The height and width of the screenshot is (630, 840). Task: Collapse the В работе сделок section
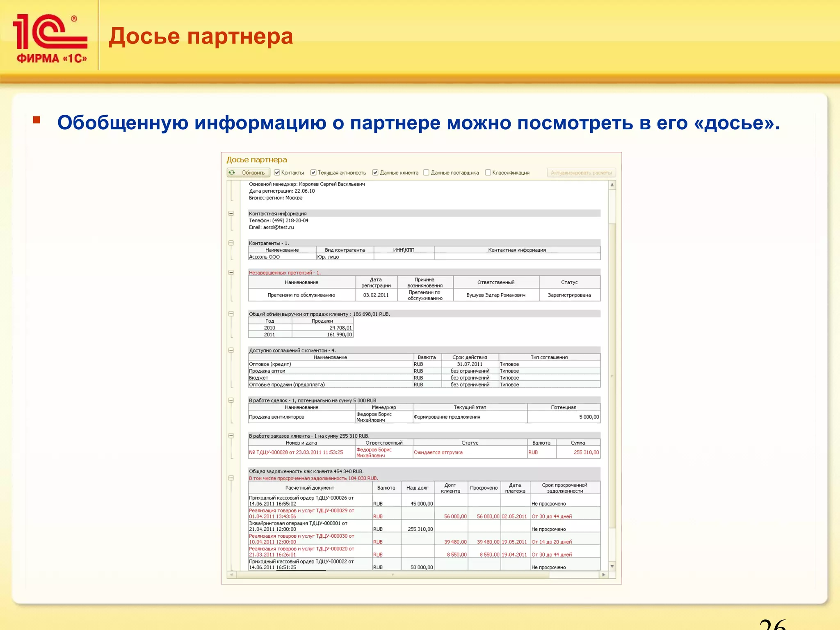[x=231, y=400]
